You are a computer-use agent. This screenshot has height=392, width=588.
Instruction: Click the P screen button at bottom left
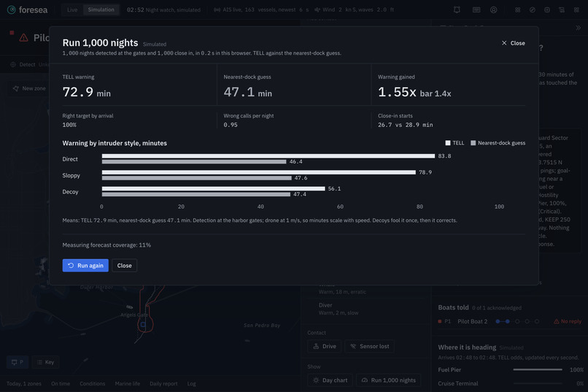point(18,362)
